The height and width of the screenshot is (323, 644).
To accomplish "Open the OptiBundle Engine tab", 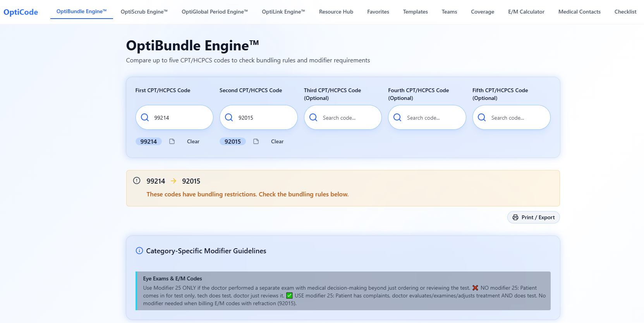I will pos(82,12).
